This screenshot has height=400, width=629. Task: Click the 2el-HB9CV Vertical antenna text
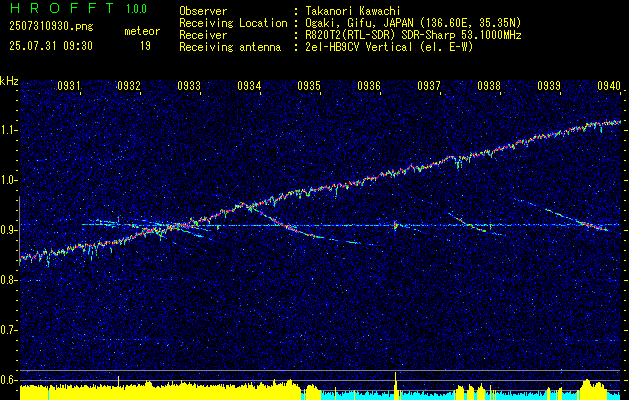(x=390, y=47)
